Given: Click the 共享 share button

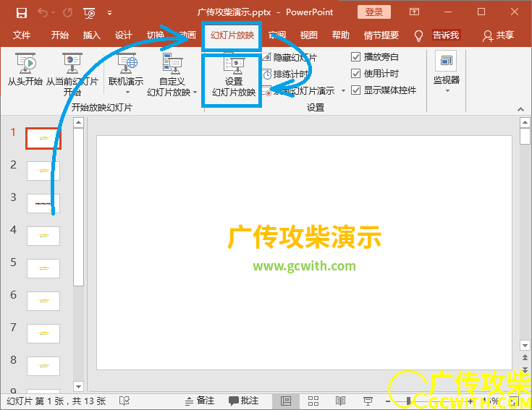Looking at the screenshot, I should coord(499,35).
